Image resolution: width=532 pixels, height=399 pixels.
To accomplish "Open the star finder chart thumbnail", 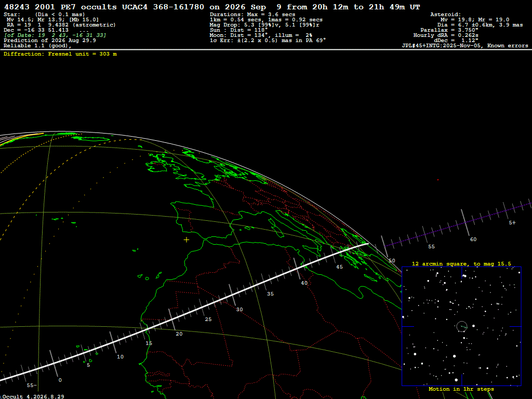I will tap(461, 326).
